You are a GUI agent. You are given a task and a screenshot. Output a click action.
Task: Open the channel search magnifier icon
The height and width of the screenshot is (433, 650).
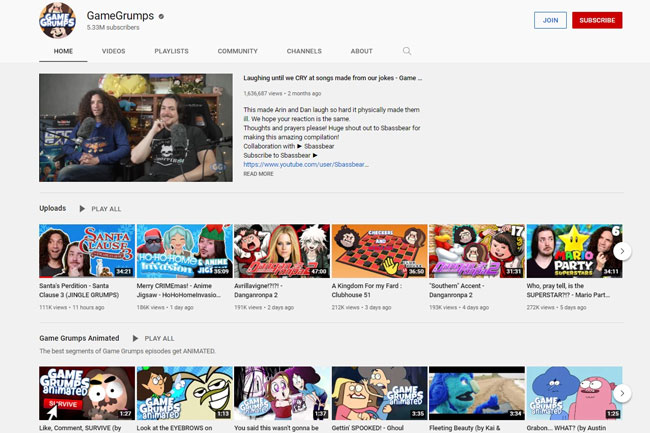click(407, 51)
